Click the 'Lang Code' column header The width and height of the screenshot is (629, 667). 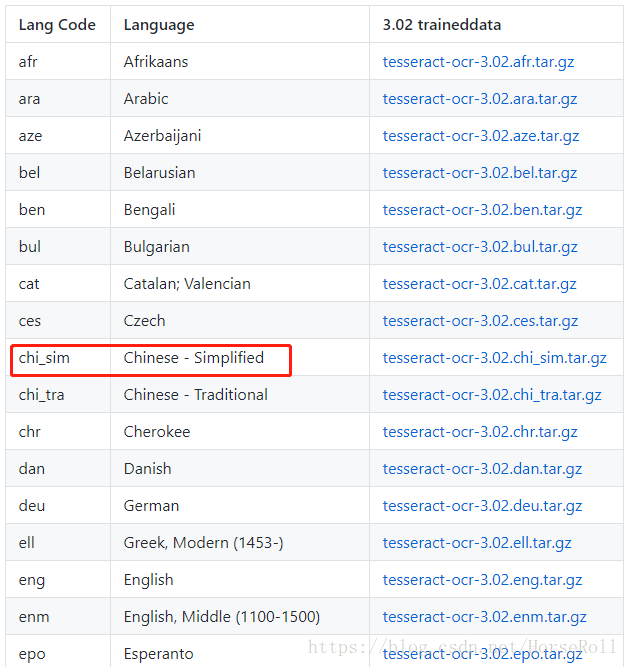coord(57,25)
